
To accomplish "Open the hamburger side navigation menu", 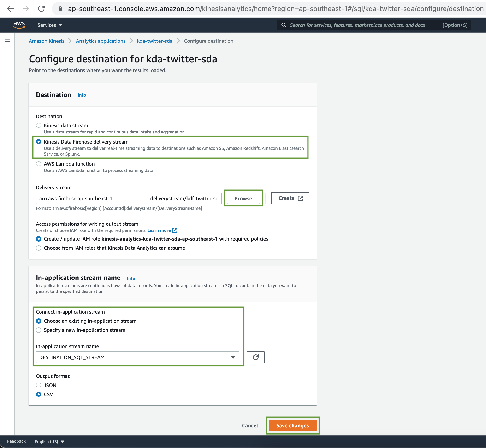I will (7, 40).
